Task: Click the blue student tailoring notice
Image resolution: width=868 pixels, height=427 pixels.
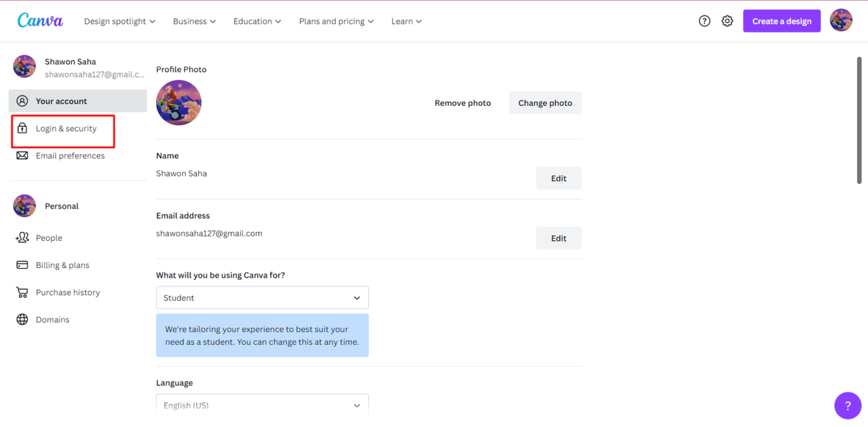Action: click(262, 335)
